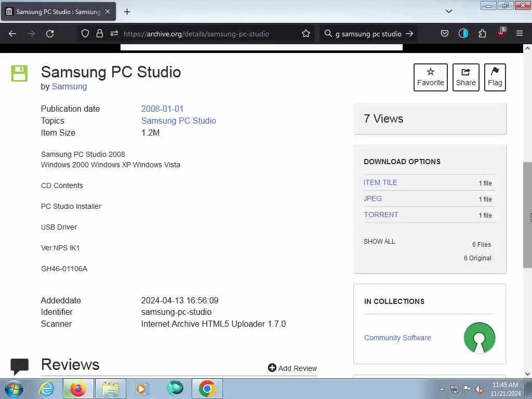
Task: Select the GH46-01106A text
Action: click(64, 269)
